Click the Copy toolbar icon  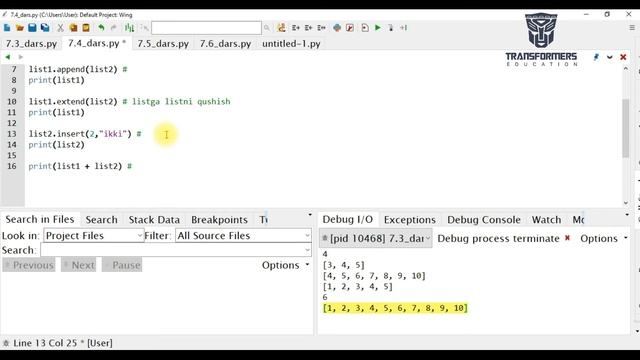tap(73, 28)
